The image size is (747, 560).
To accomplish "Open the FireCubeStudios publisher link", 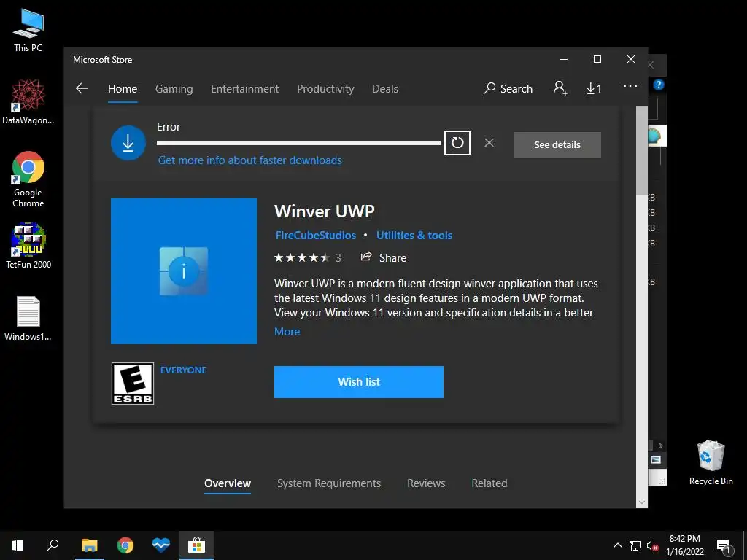I will 316,236.
